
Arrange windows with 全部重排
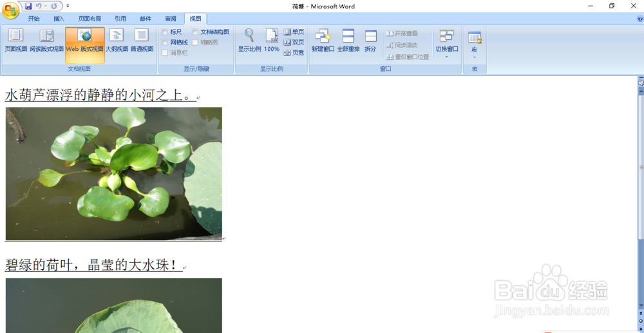(x=348, y=41)
